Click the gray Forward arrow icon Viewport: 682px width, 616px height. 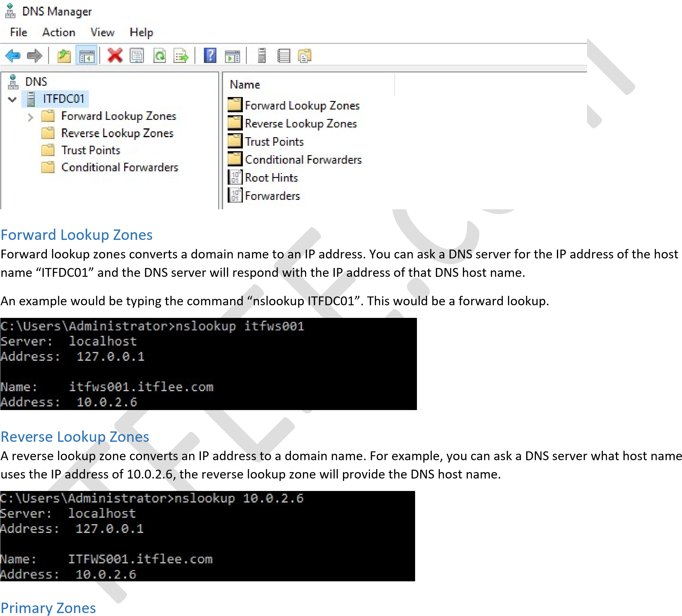coord(34,56)
